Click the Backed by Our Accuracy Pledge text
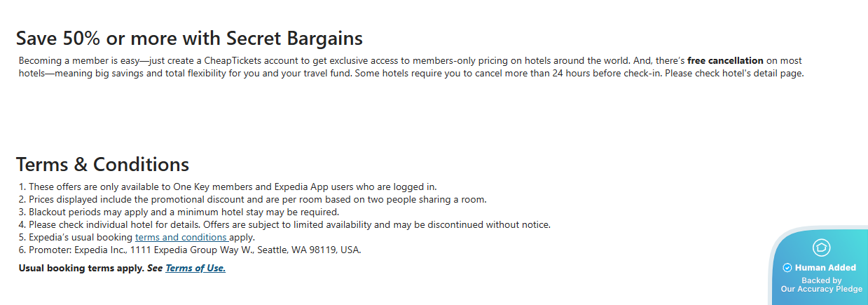The height and width of the screenshot is (305, 868). (x=821, y=285)
